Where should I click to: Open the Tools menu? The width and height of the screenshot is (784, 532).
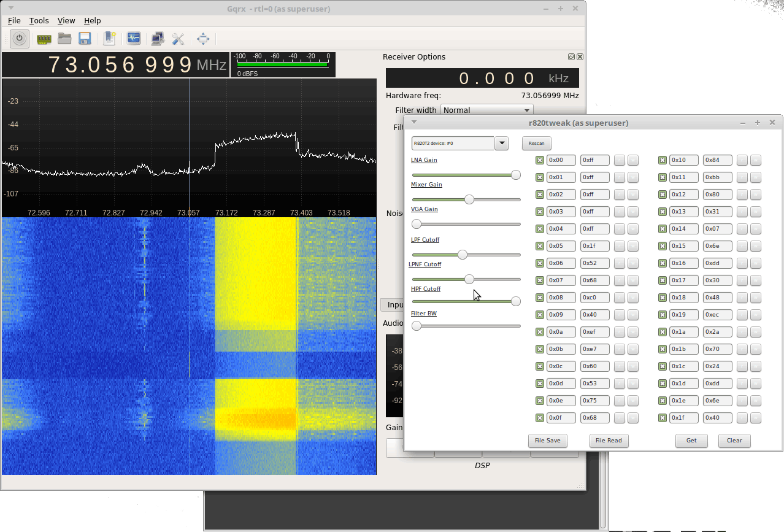[39, 20]
